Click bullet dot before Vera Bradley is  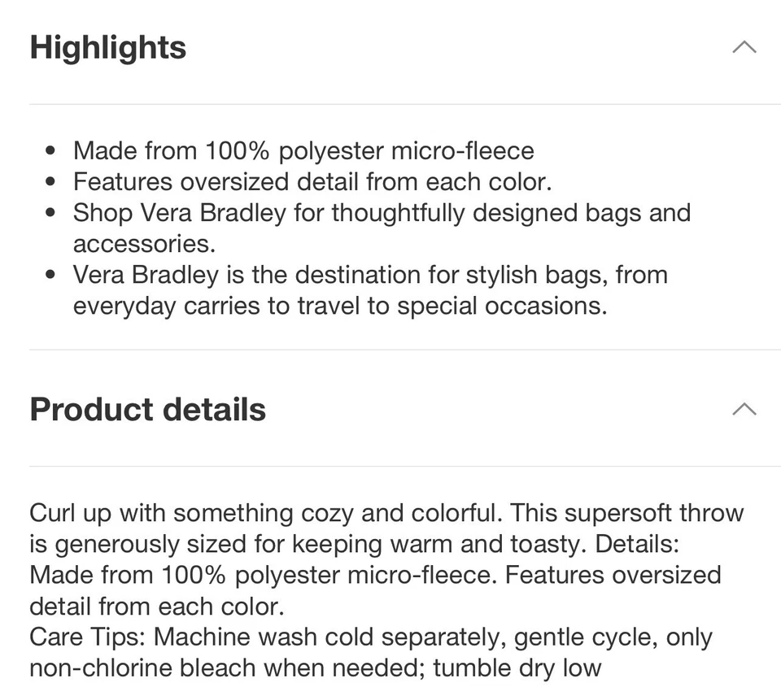coord(50,275)
